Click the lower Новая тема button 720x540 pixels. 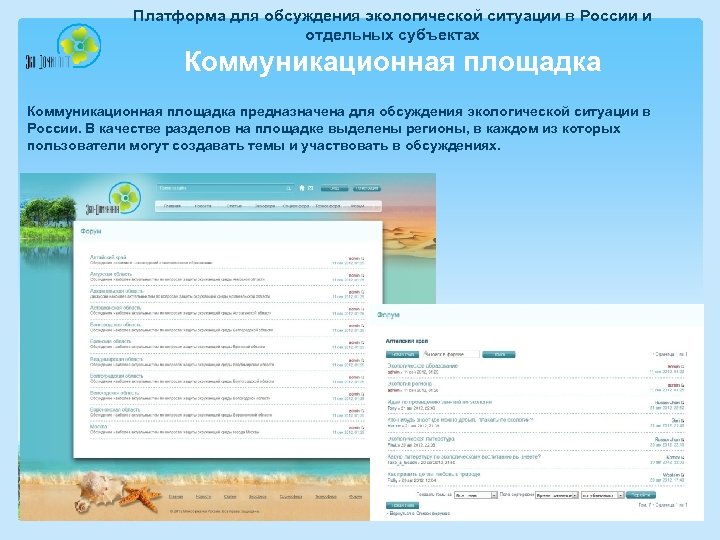402,505
